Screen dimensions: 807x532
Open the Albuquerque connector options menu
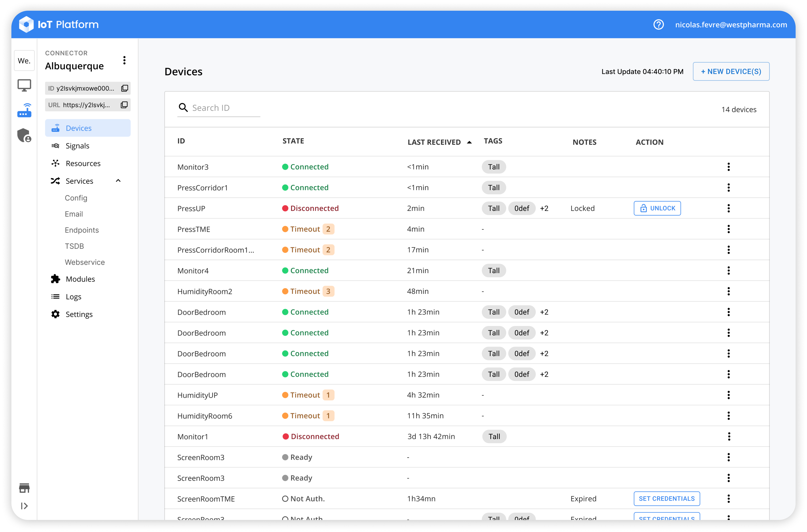tap(125, 60)
